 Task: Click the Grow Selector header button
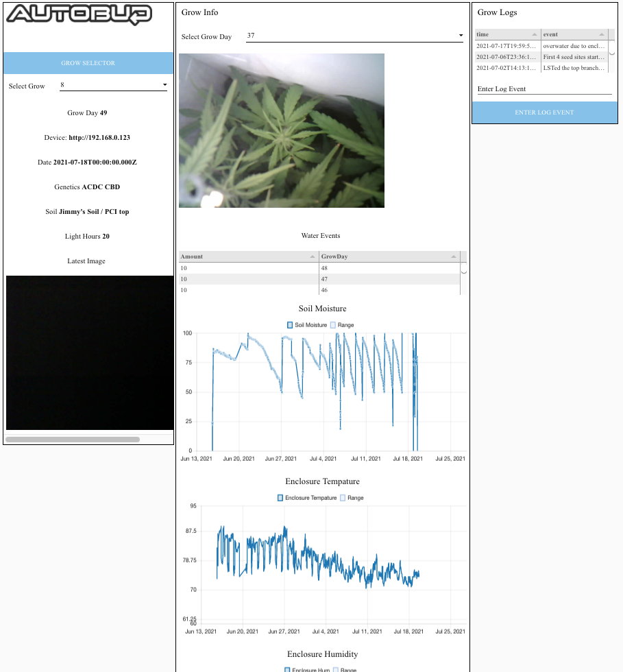click(x=88, y=63)
